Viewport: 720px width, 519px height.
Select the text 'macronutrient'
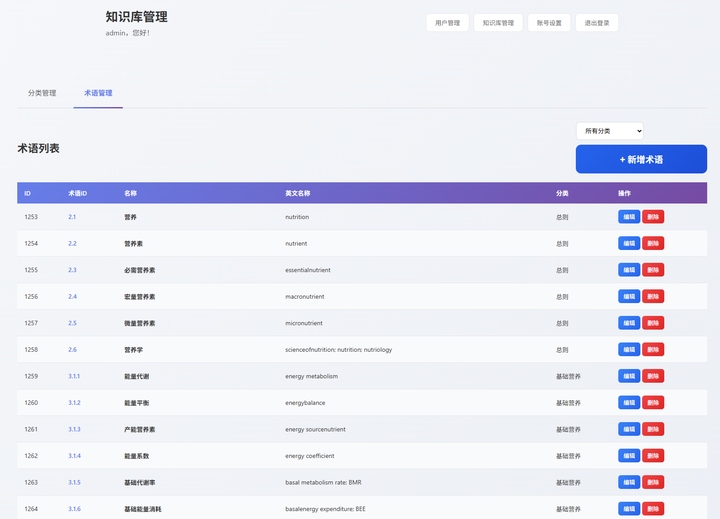pos(304,297)
